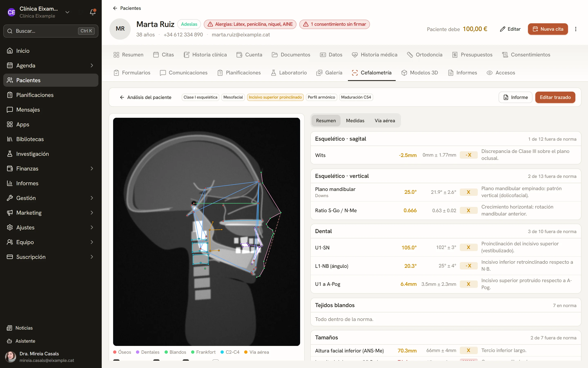Click the Editar trazado button
588x368 pixels.
[555, 97]
